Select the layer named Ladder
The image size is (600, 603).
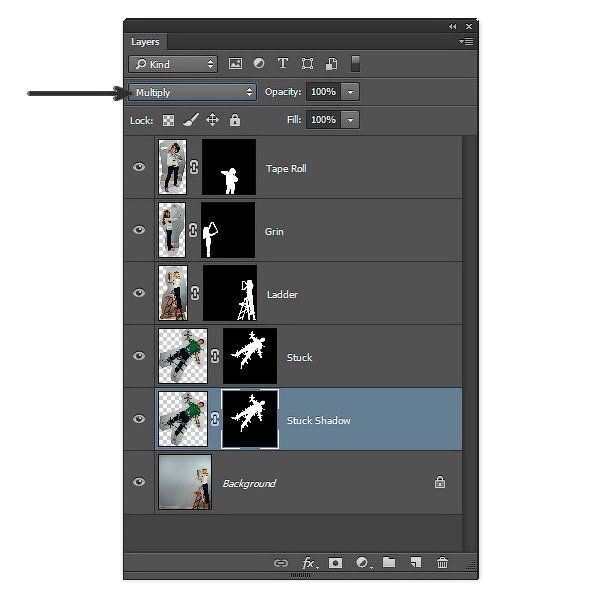tap(282, 295)
